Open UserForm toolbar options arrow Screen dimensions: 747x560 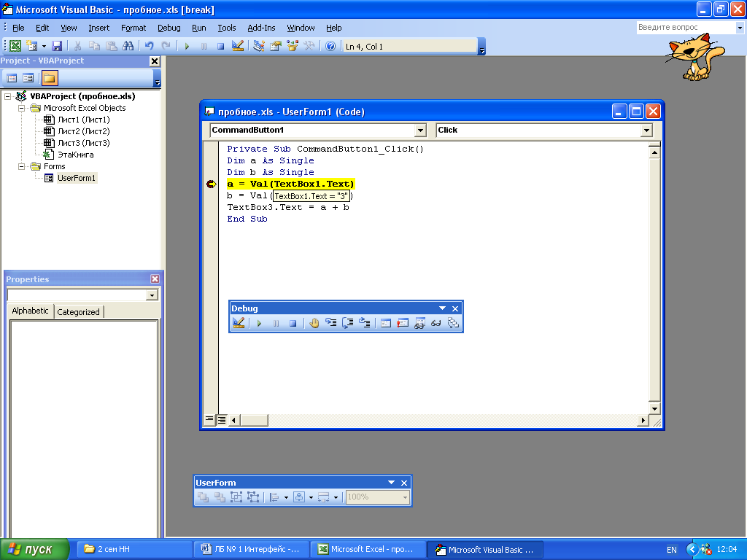pyautogui.click(x=391, y=483)
